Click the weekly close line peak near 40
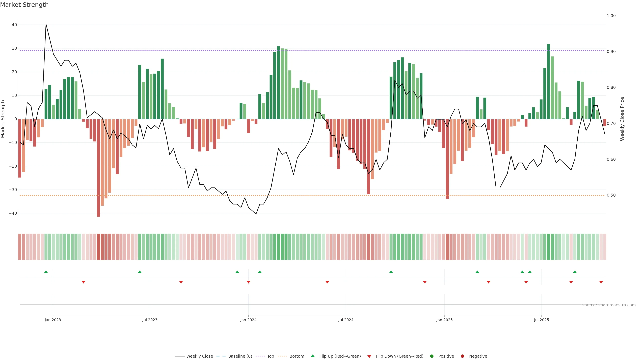This screenshot has width=644, height=362. click(46, 24)
